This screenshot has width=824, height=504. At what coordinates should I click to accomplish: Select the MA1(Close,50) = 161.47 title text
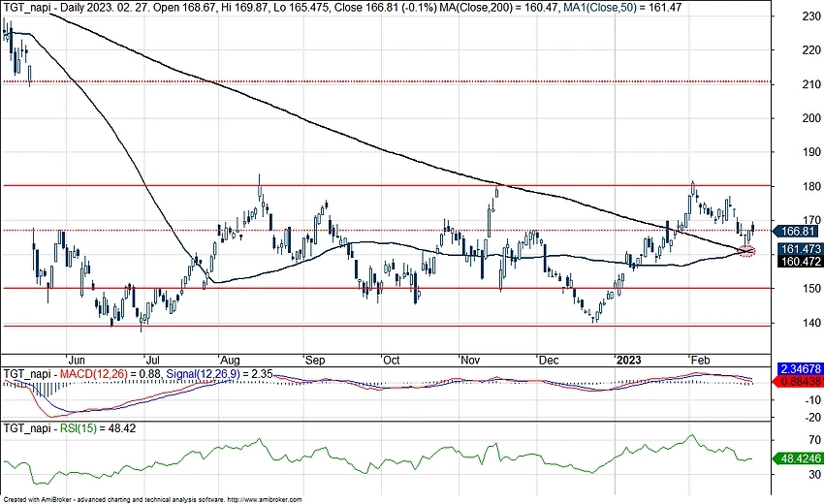pyautogui.click(x=622, y=8)
